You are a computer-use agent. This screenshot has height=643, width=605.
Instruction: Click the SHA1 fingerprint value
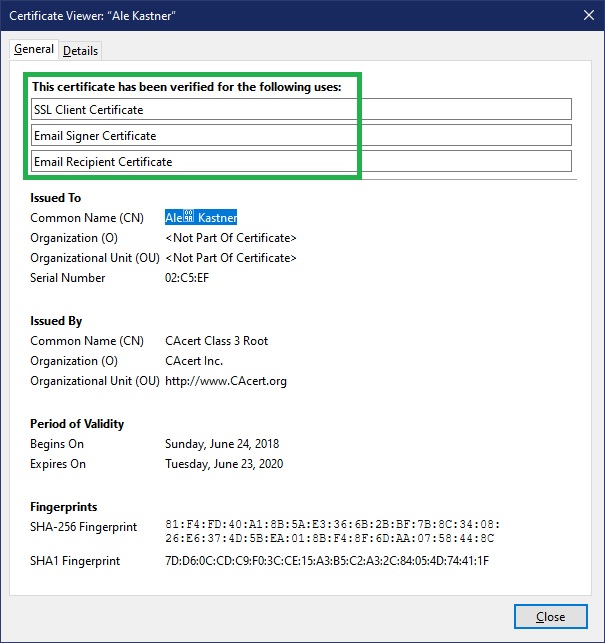click(x=327, y=561)
